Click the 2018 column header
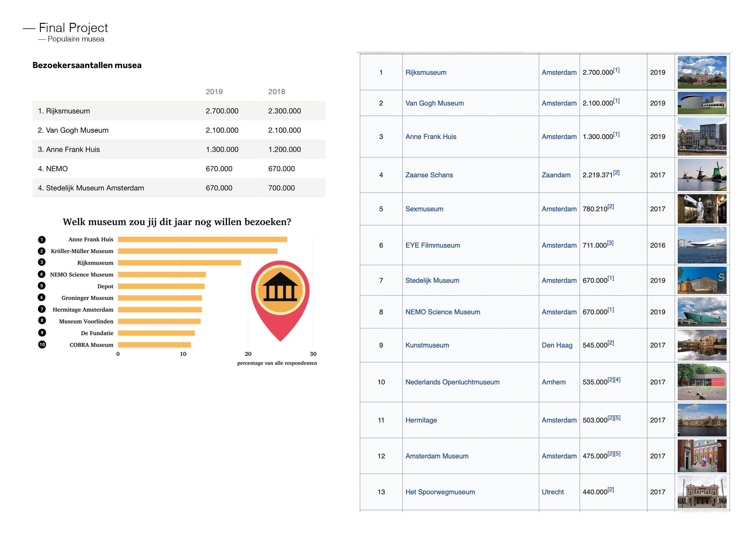 pos(276,92)
